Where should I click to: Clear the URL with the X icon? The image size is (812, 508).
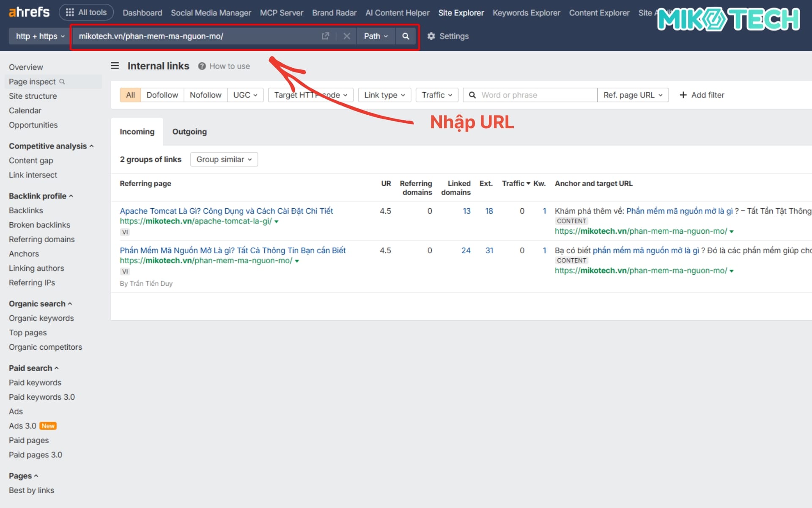(347, 36)
